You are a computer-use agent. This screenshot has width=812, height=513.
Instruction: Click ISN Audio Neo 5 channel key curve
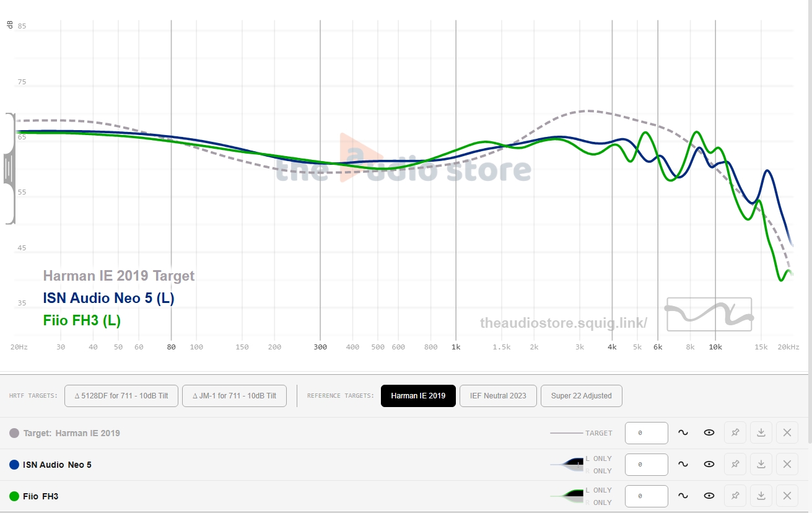(x=567, y=464)
